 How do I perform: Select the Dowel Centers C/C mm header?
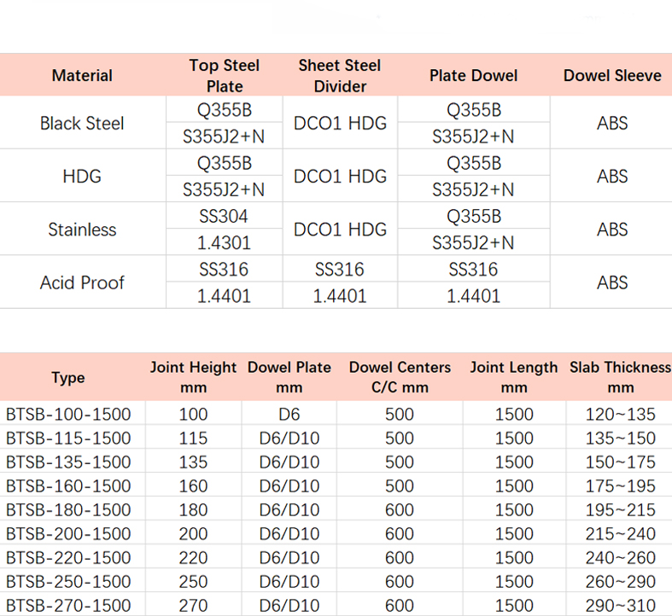400,377
